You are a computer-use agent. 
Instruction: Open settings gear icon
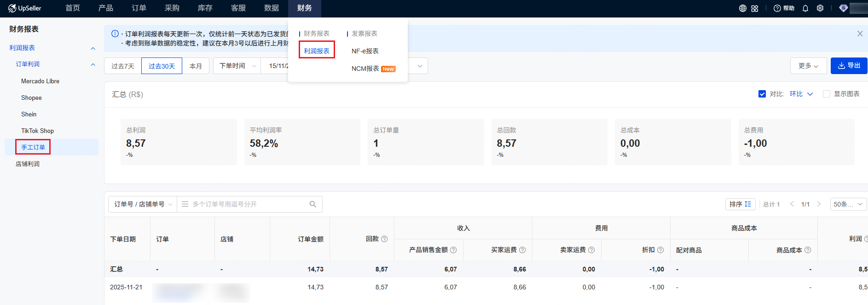[x=820, y=8]
